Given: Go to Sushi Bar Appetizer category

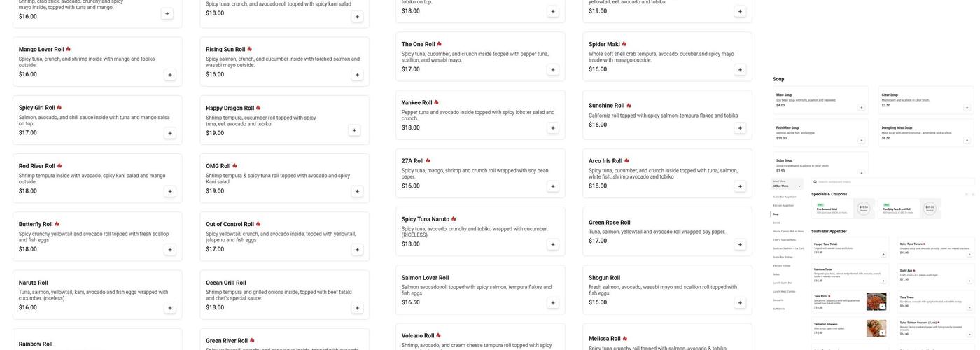Looking at the screenshot, I should [784, 197].
